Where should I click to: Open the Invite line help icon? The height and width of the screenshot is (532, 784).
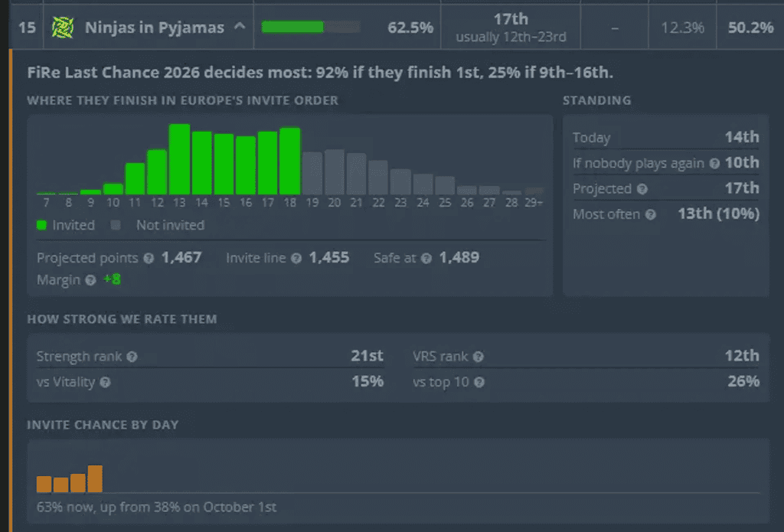pyautogui.click(x=296, y=258)
